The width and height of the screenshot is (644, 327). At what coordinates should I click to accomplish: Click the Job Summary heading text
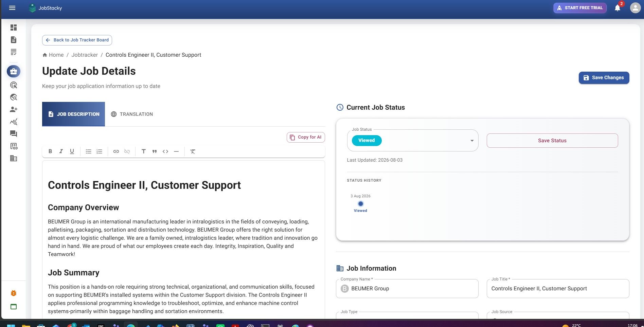coord(74,273)
